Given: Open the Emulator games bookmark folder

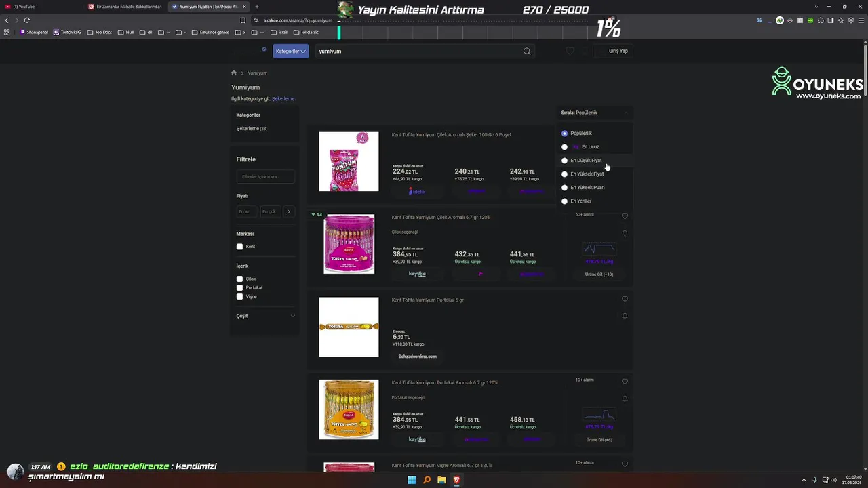Looking at the screenshot, I should point(211,32).
